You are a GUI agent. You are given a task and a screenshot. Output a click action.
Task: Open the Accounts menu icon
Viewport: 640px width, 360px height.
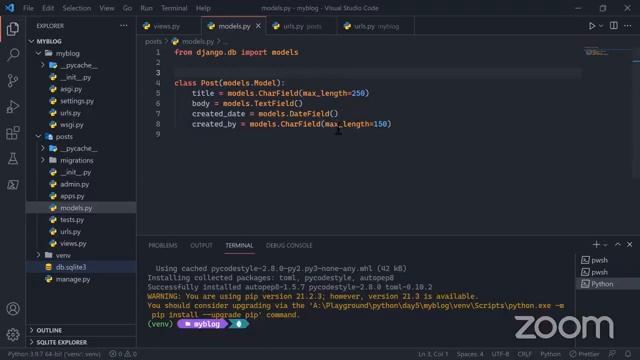coord(13,309)
